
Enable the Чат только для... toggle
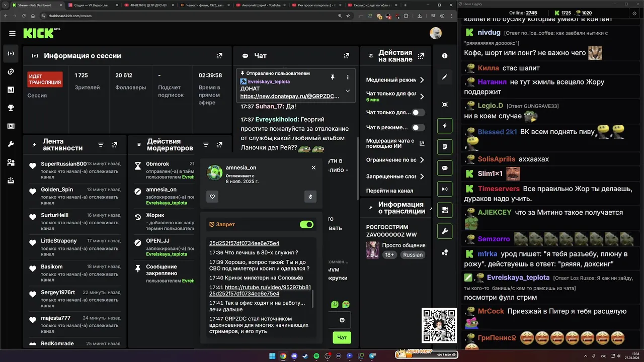419,113
